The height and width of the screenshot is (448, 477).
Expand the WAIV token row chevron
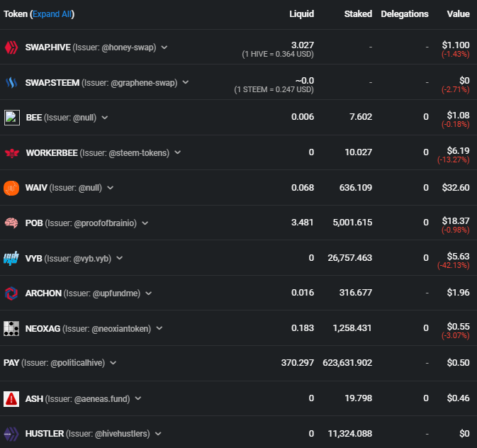pyautogui.click(x=111, y=188)
